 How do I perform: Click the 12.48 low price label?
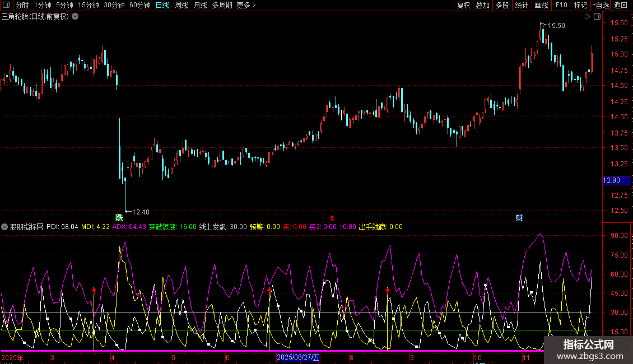coord(140,212)
